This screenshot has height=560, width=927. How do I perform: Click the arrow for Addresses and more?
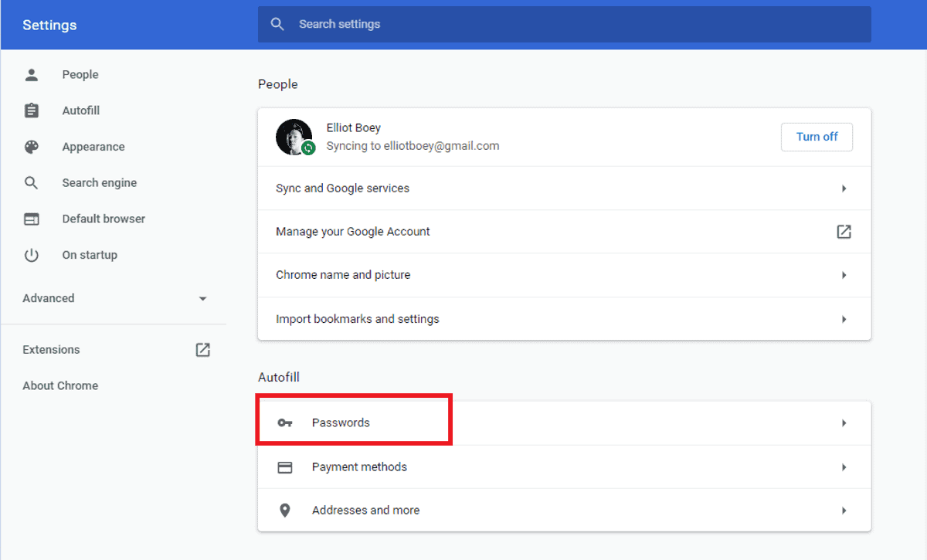tap(844, 511)
